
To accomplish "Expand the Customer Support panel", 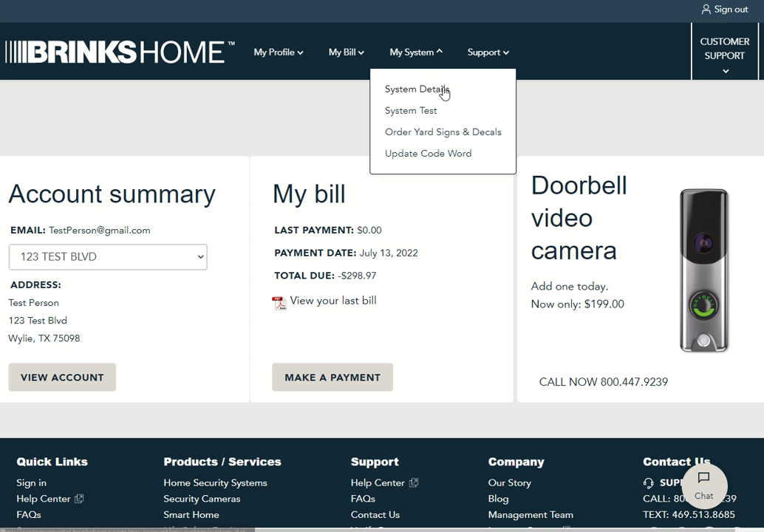I will (x=725, y=51).
